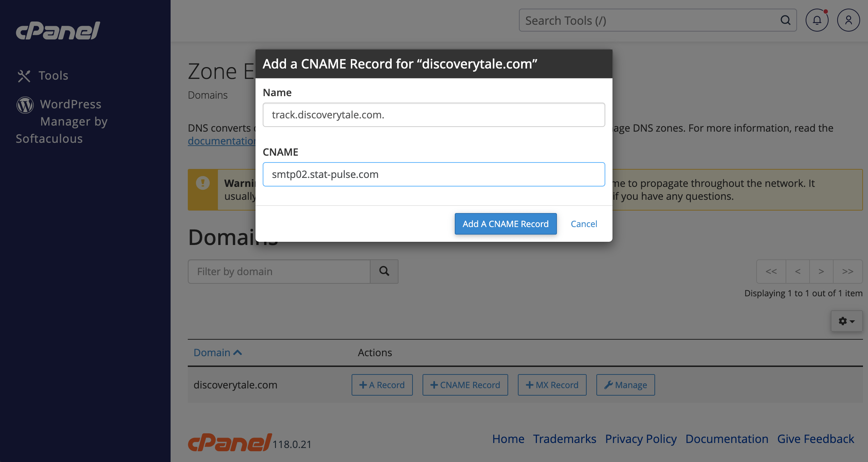Open Tools from the sidebar
The width and height of the screenshot is (868, 462).
click(x=53, y=76)
